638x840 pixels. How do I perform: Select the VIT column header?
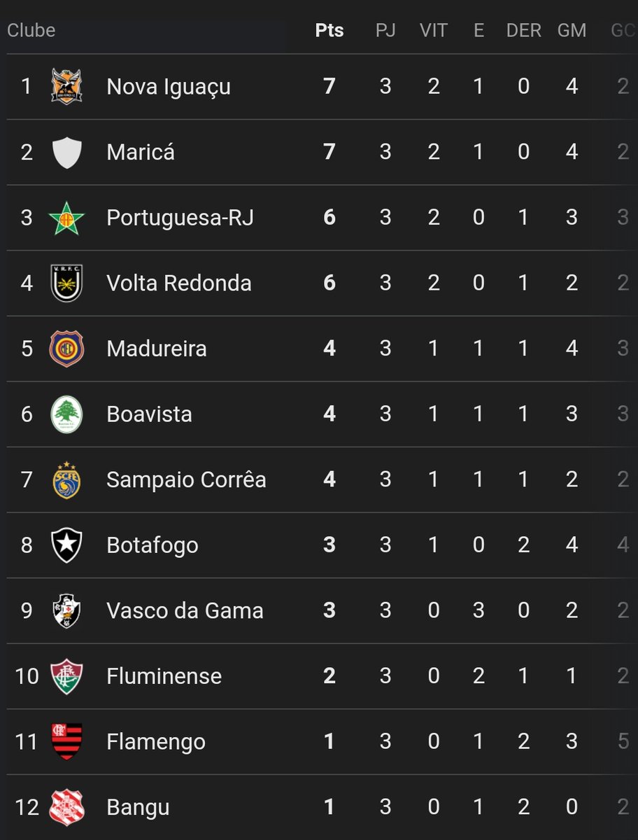tap(434, 31)
